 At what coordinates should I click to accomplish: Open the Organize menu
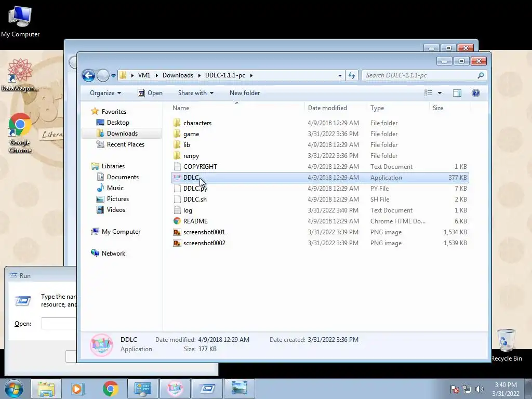click(x=105, y=93)
